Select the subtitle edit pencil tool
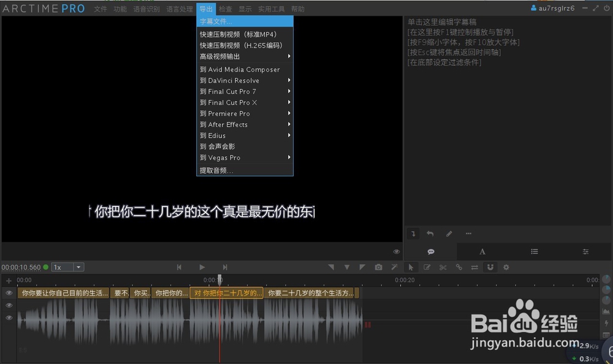613x364 pixels. click(x=427, y=267)
